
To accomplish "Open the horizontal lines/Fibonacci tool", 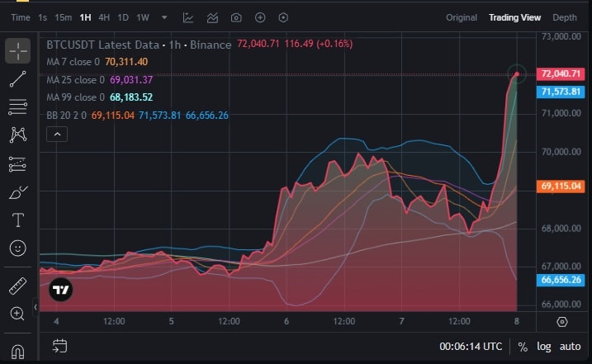I will point(17,106).
